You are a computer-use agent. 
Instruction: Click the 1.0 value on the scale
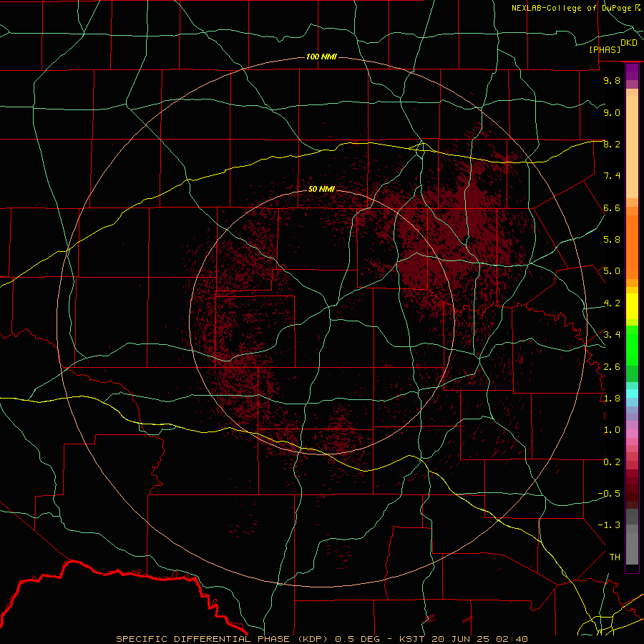tap(612, 430)
